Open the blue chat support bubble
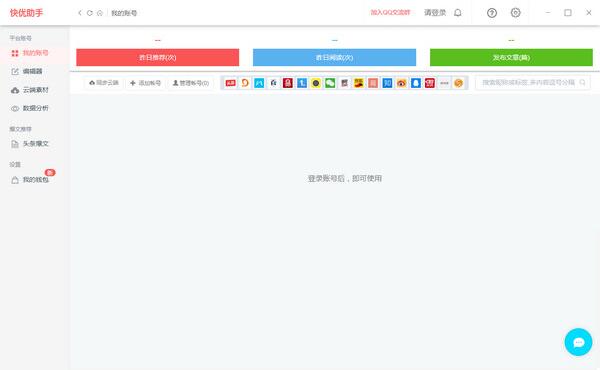This screenshot has height=370, width=600. [578, 342]
